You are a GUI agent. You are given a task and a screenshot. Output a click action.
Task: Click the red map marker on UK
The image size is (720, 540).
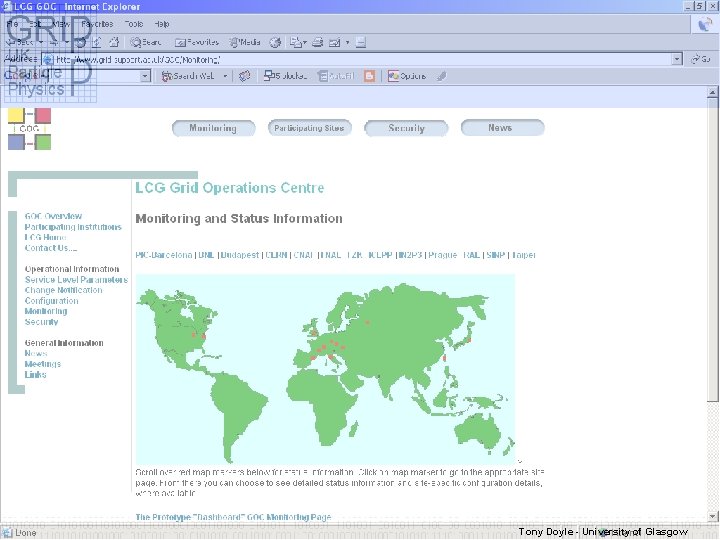tap(314, 332)
